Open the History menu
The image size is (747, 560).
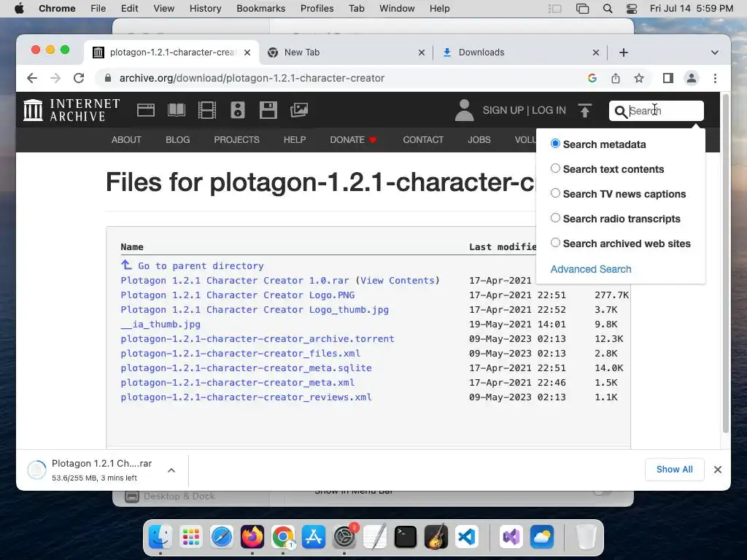pyautogui.click(x=205, y=9)
